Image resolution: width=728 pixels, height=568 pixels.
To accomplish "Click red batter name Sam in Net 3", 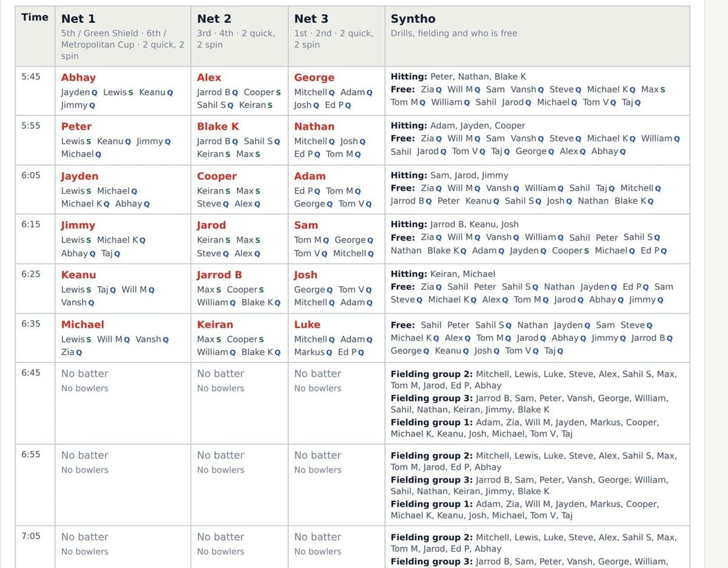I will click(306, 225).
